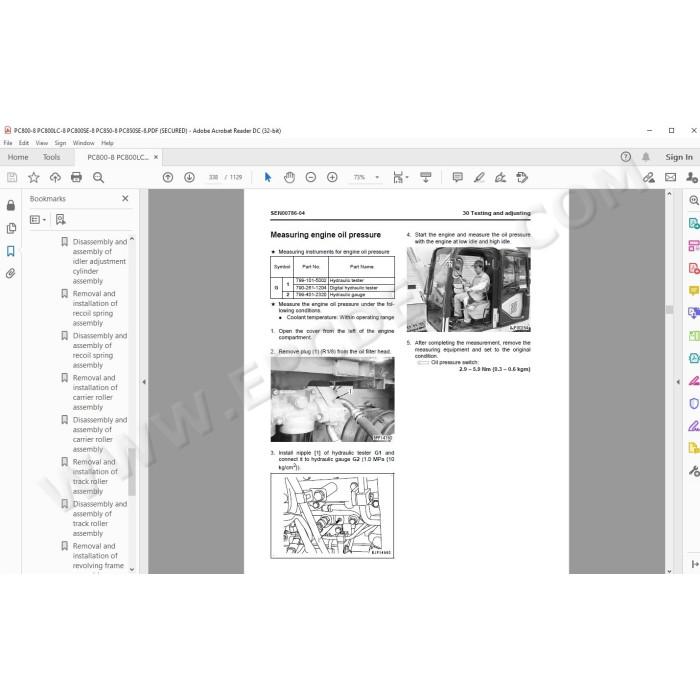
Task: Open the Help menu
Action: (x=107, y=143)
